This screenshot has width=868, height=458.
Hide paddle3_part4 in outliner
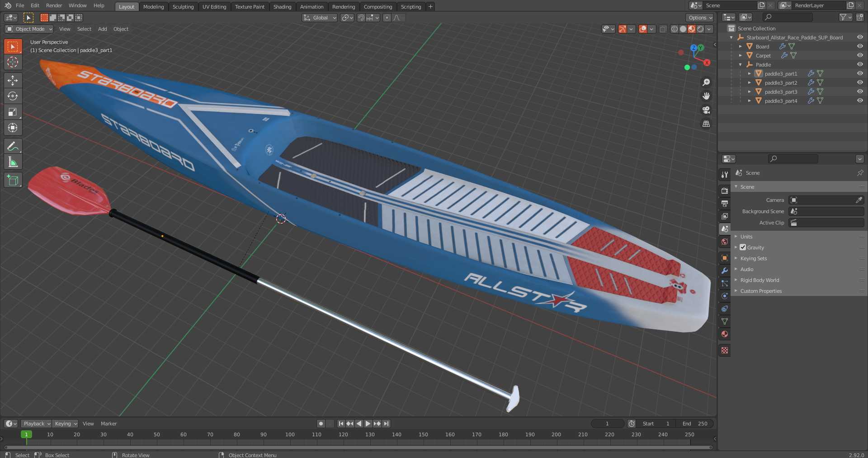pos(860,100)
